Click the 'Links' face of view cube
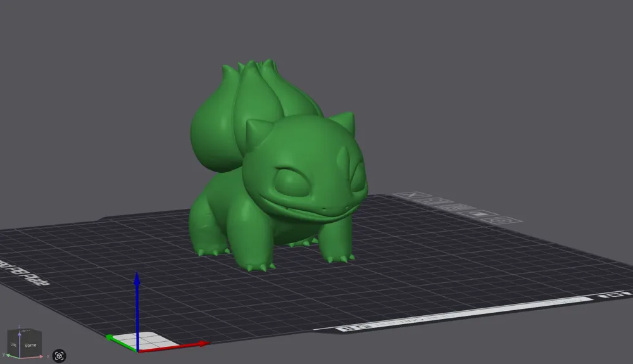Viewport: 633px width, 364px height. [x=13, y=344]
